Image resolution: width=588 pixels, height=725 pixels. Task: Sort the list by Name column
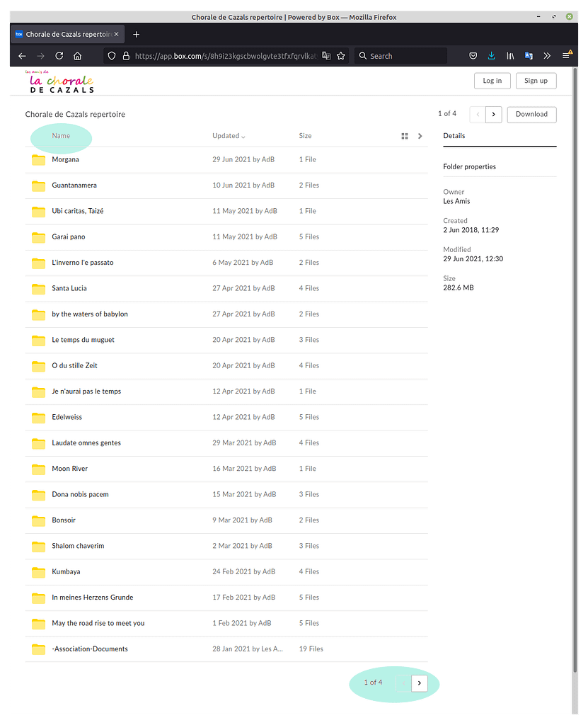point(61,136)
